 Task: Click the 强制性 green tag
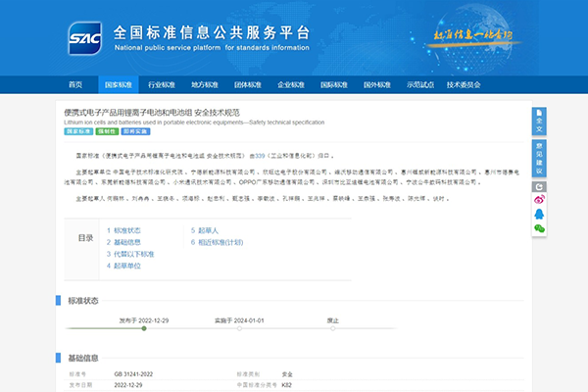105,130
